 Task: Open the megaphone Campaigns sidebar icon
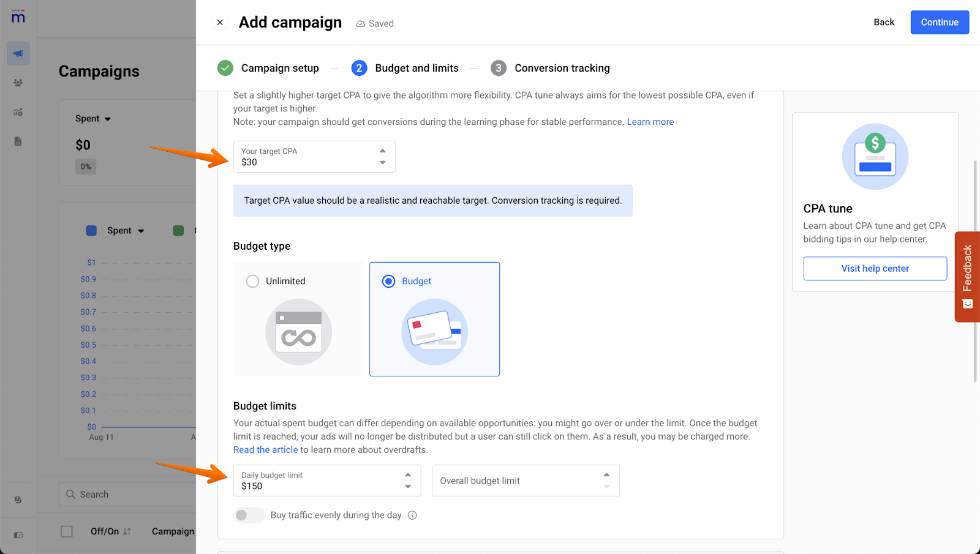pos(18,54)
